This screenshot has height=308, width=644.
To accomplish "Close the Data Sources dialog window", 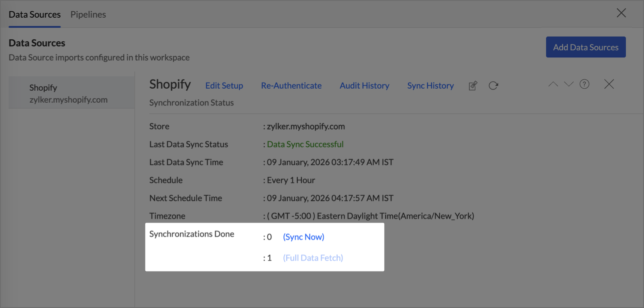I will click(x=621, y=13).
